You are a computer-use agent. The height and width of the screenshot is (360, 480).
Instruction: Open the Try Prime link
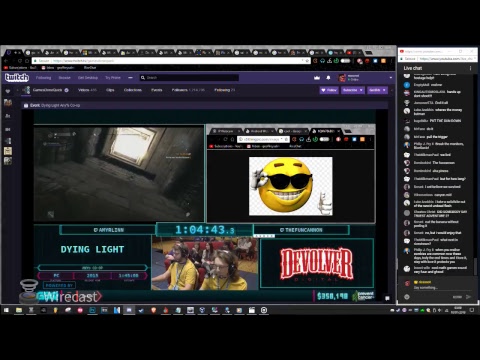[x=113, y=78]
